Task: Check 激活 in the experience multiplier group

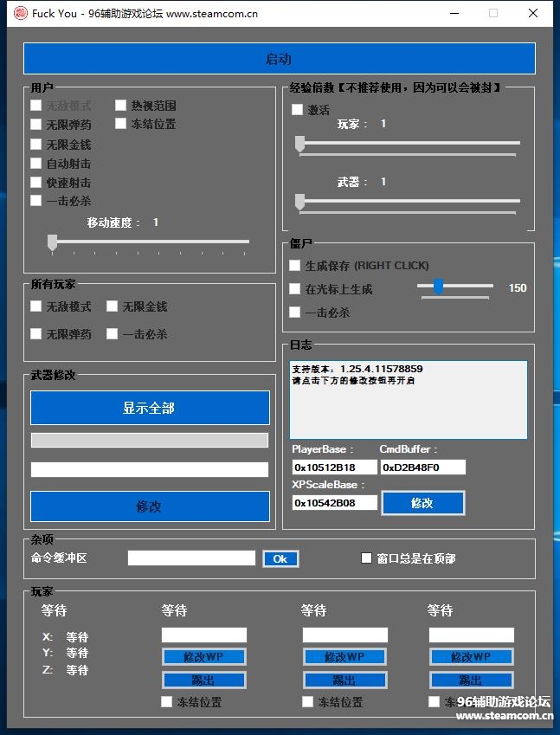Action: click(297, 110)
